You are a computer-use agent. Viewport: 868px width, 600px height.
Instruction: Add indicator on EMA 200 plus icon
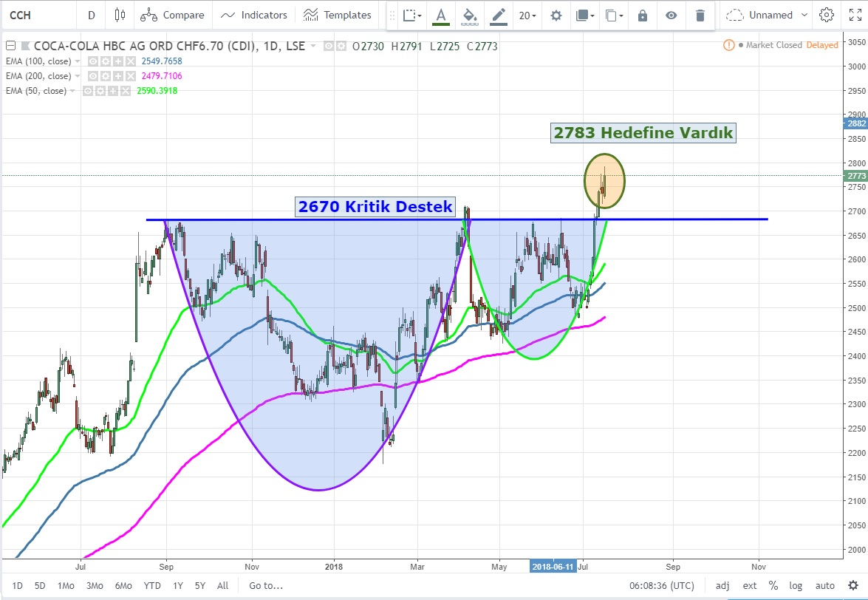tap(118, 76)
